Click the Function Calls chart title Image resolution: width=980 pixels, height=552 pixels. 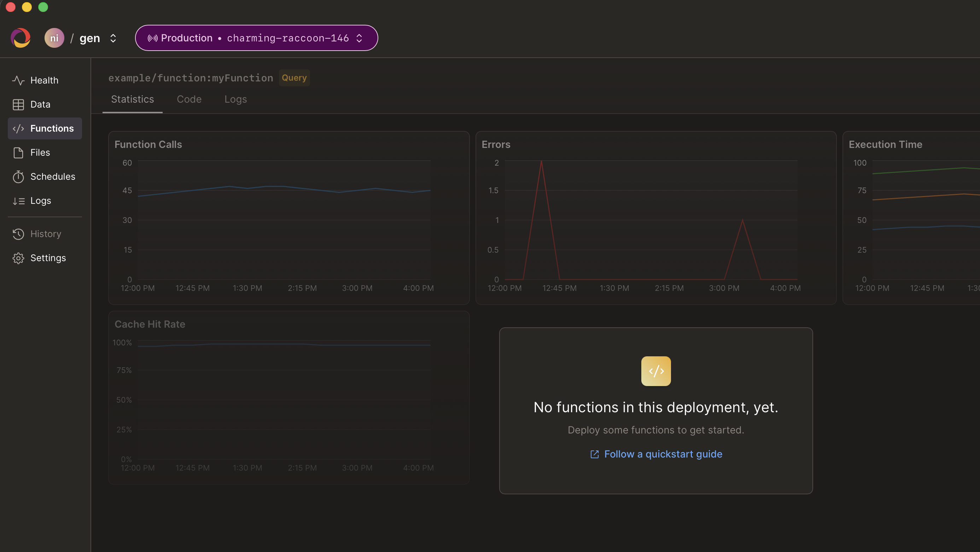tap(148, 144)
